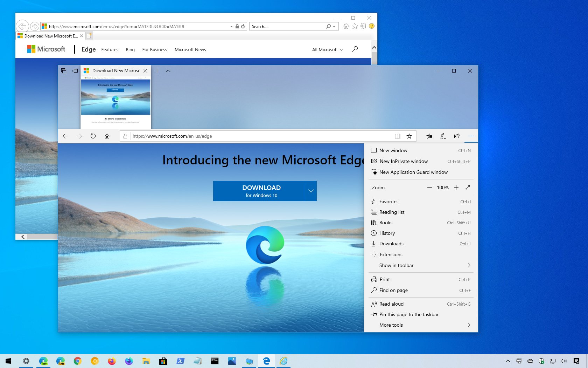Collapse the tab preview panel chevron
The width and height of the screenshot is (588, 368).
pyautogui.click(x=168, y=70)
